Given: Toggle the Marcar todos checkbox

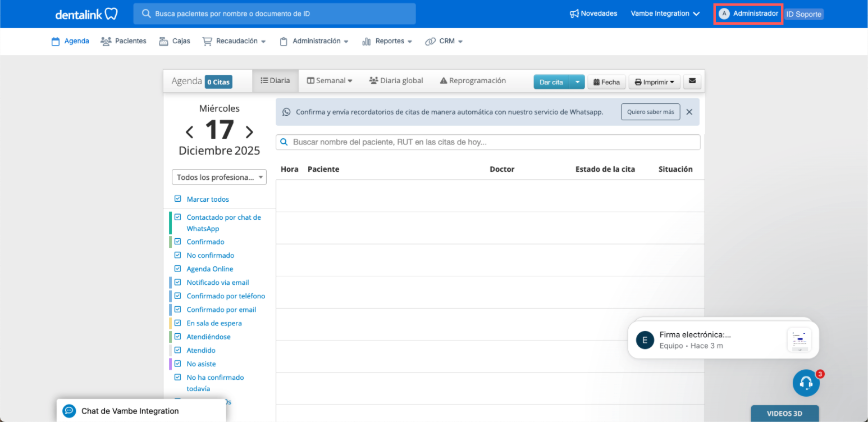Looking at the screenshot, I should point(178,199).
